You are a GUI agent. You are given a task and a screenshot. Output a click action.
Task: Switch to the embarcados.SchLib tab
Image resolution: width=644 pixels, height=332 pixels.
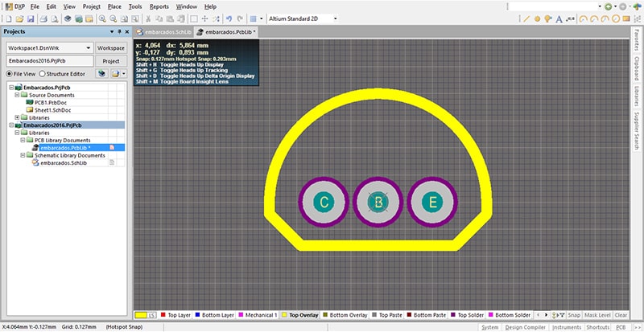pos(163,31)
